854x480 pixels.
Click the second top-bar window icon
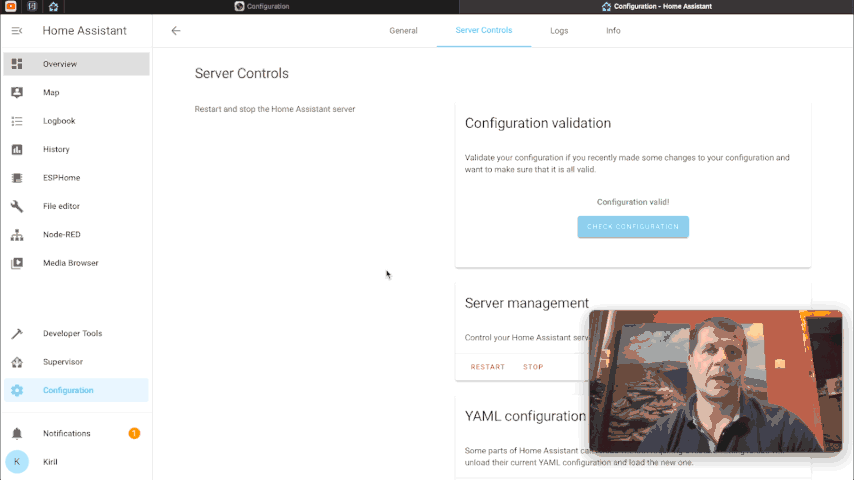click(32, 7)
